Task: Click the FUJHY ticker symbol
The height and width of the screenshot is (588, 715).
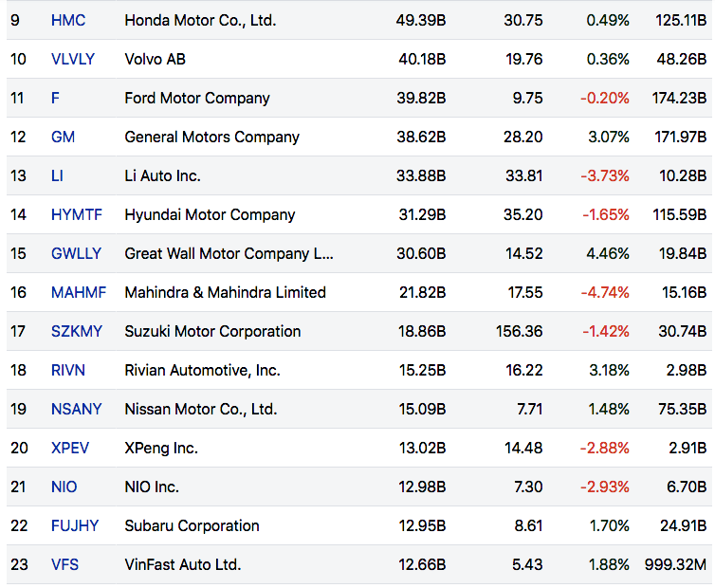Action: 73,525
